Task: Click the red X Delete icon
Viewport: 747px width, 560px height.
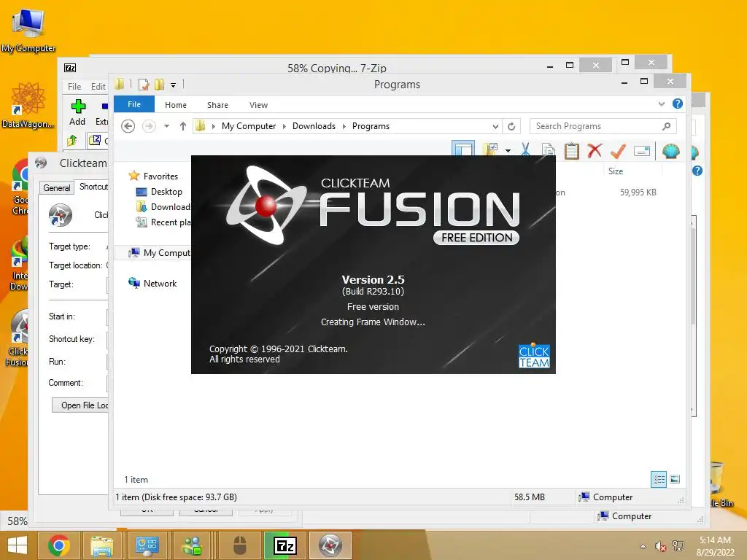Action: tap(595, 150)
